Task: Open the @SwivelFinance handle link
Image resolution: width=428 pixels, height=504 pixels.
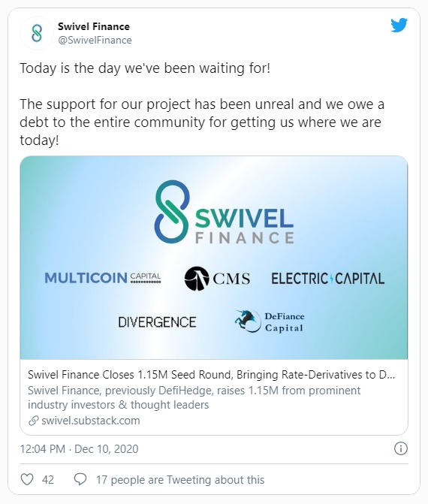Action: point(95,40)
